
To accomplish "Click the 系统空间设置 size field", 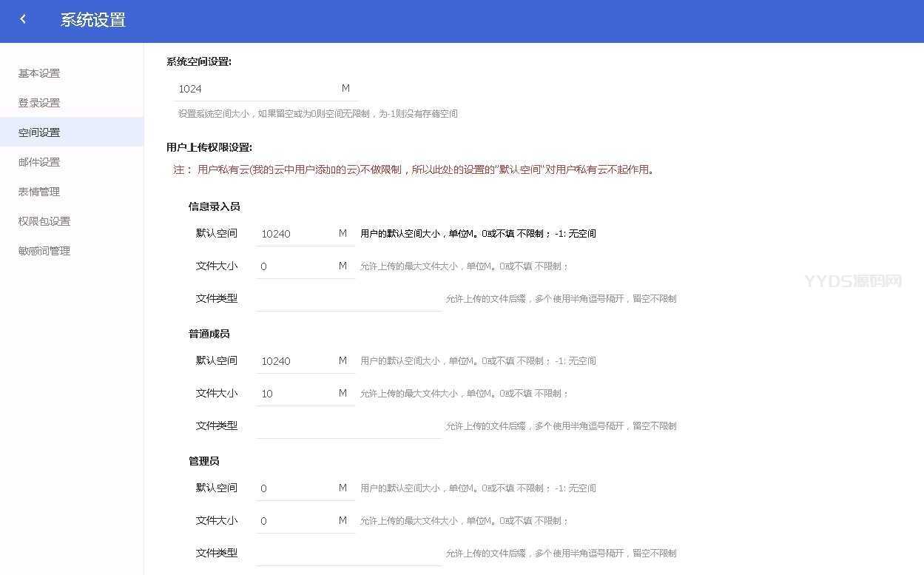I will tap(255, 89).
